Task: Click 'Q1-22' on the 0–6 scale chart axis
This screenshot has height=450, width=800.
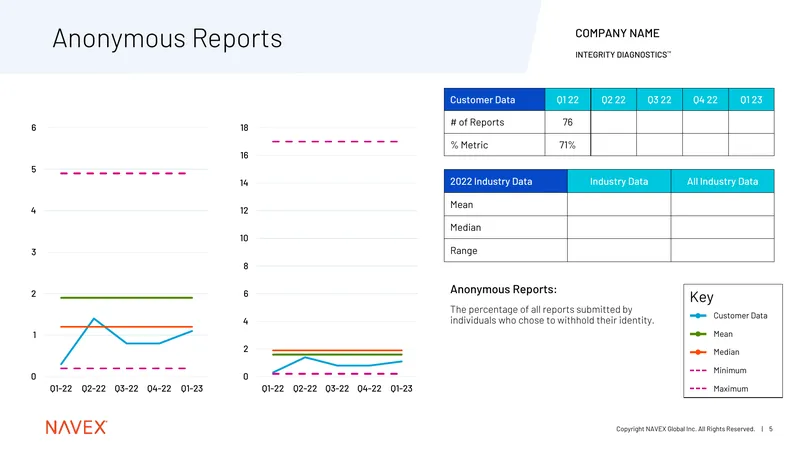Action: coord(61,389)
